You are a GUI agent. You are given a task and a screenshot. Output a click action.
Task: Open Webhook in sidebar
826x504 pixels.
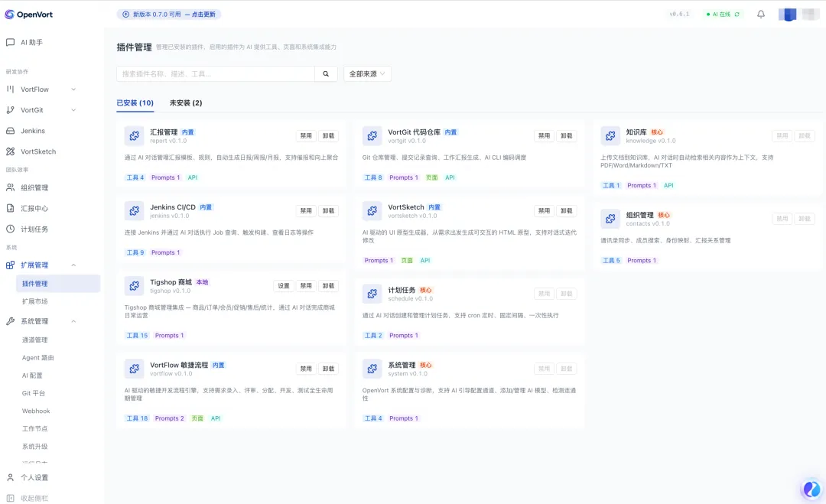[x=36, y=411]
